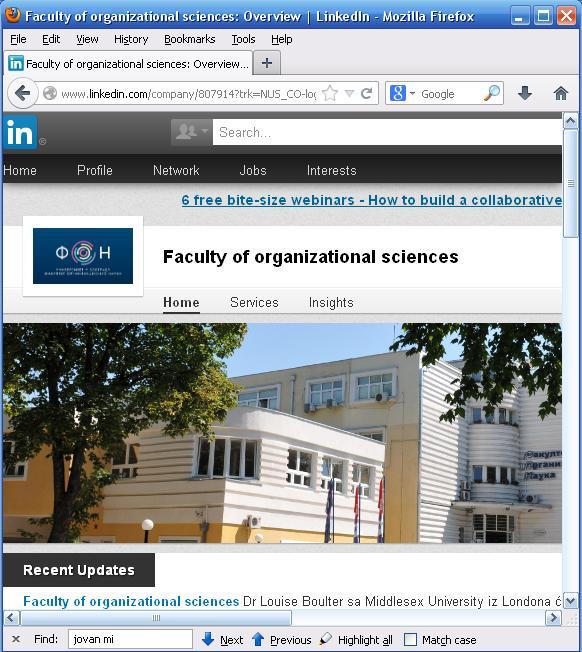Click the vertical scrollbar thumb
Image resolution: width=582 pixels, height=652 pixels.
coord(570,183)
